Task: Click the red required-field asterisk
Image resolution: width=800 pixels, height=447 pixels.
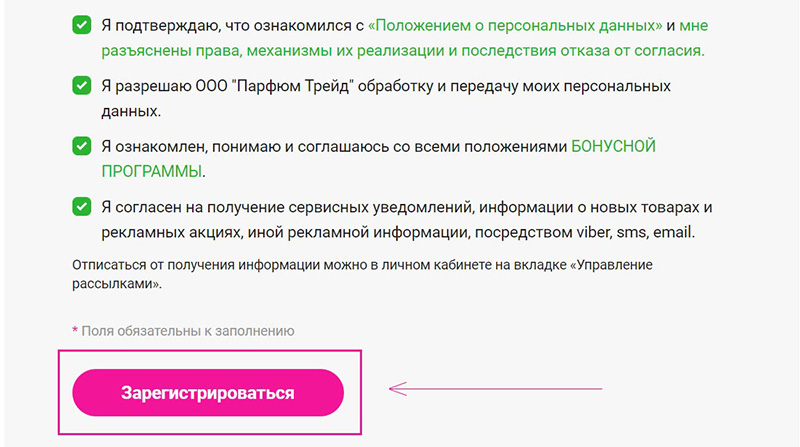Action: point(75,330)
